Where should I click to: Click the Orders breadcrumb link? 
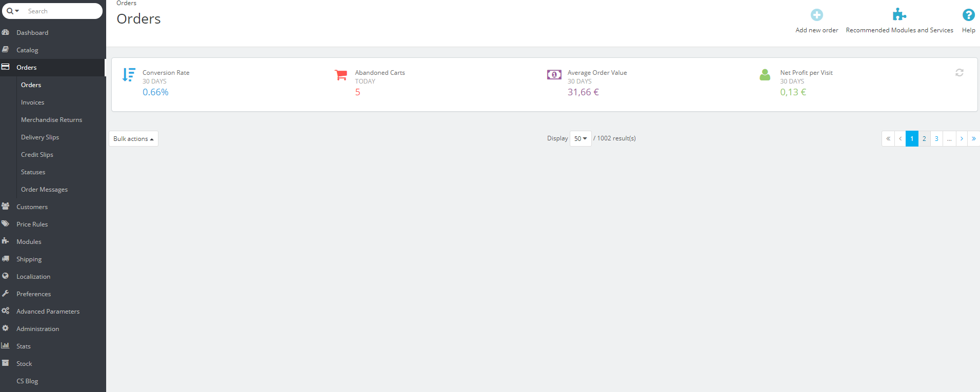(x=126, y=3)
